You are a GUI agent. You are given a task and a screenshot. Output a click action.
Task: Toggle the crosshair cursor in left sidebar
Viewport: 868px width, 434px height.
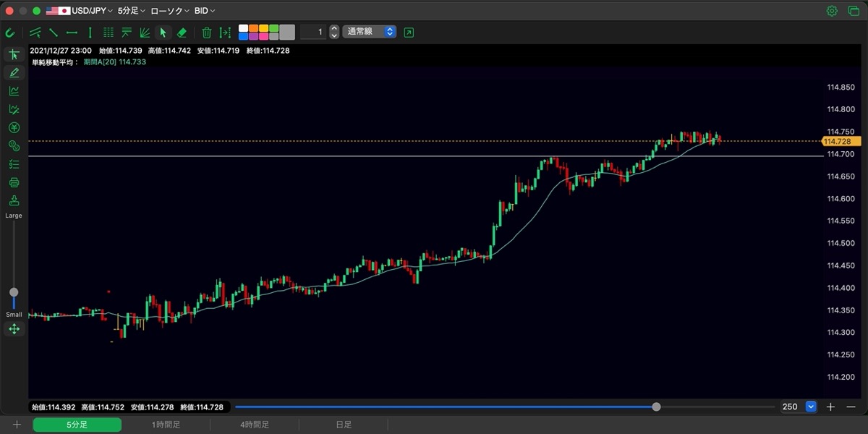tap(14, 54)
